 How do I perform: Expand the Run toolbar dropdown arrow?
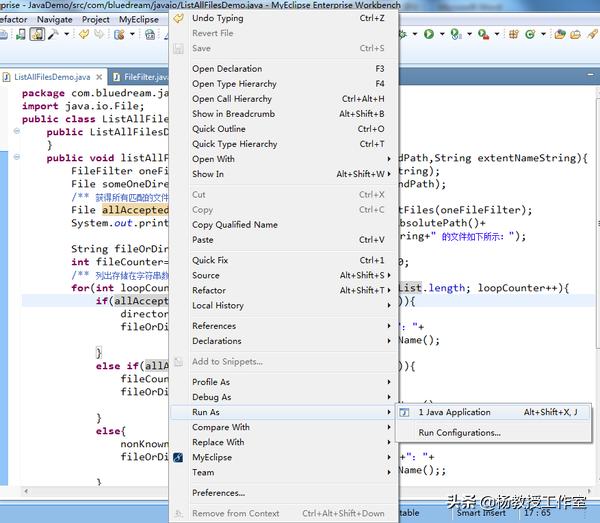440,35
